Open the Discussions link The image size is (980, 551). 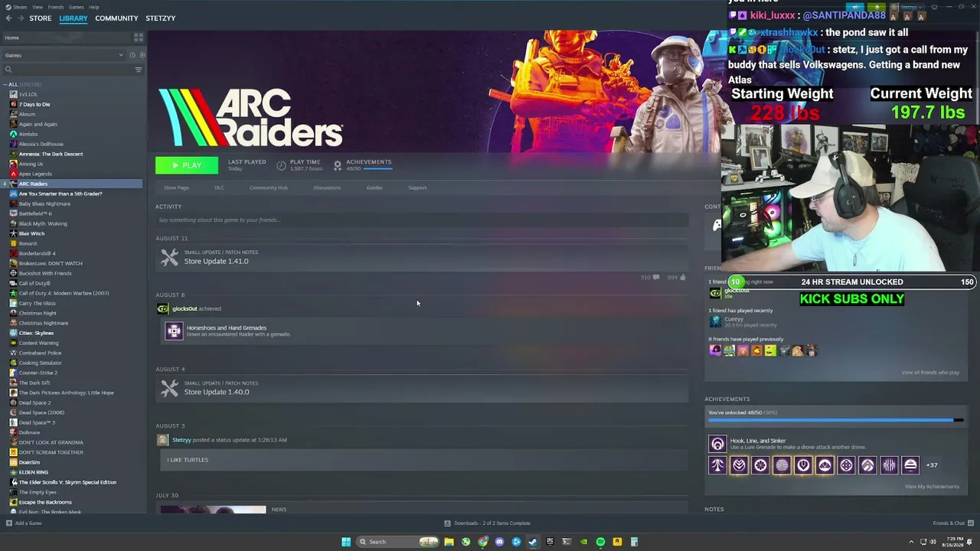click(327, 187)
